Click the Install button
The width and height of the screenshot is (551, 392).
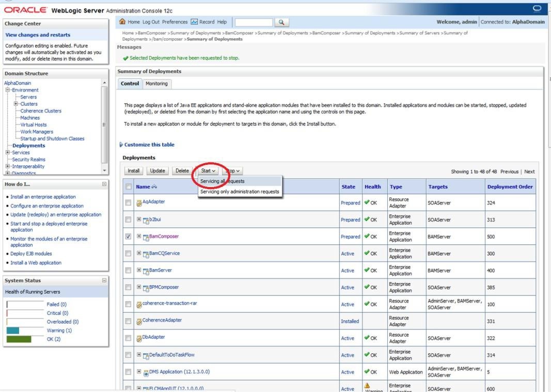coord(134,171)
